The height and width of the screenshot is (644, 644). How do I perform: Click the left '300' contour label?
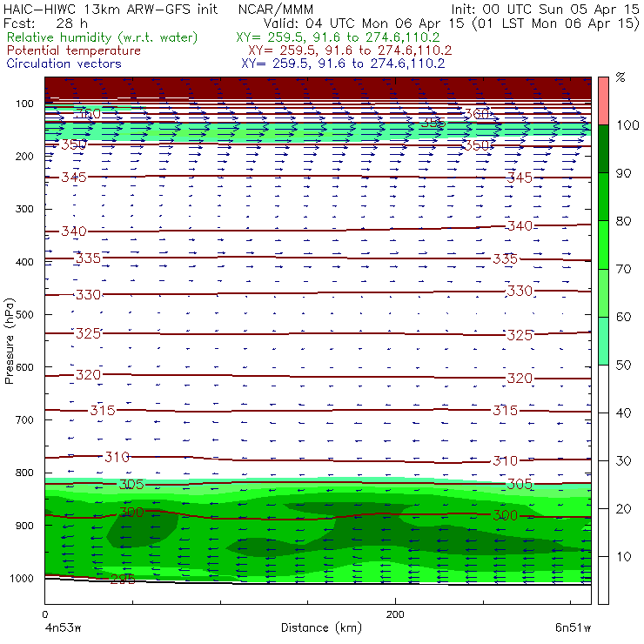click(x=131, y=513)
